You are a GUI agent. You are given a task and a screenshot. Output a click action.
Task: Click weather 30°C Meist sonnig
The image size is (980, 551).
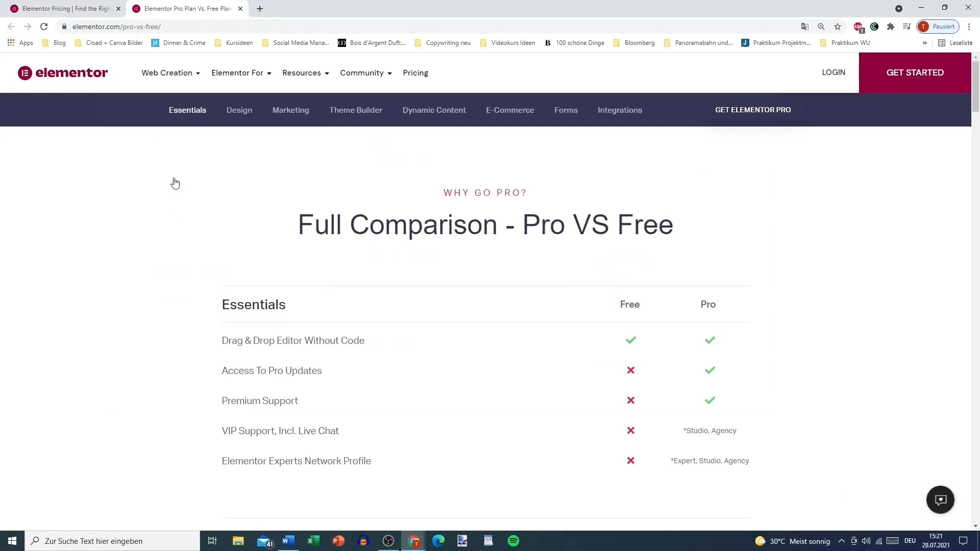click(x=793, y=541)
